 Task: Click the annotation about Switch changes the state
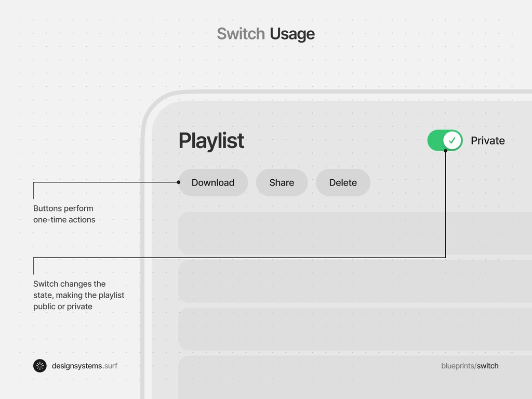click(x=78, y=295)
